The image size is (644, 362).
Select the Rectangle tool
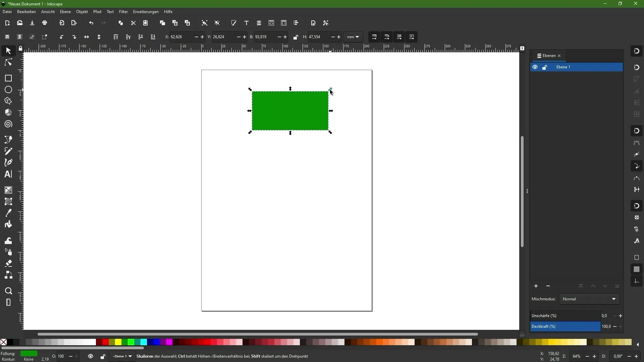(8, 78)
